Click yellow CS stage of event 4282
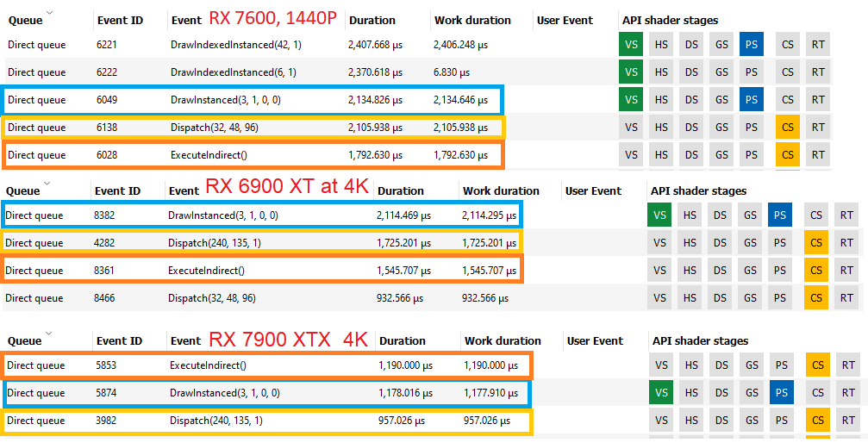The height and width of the screenshot is (443, 868). click(x=816, y=242)
